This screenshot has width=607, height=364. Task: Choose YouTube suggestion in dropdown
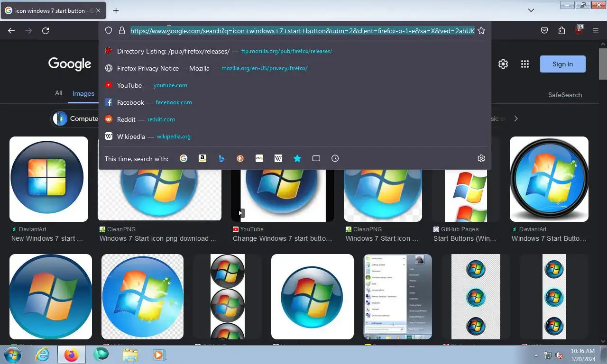(x=294, y=85)
